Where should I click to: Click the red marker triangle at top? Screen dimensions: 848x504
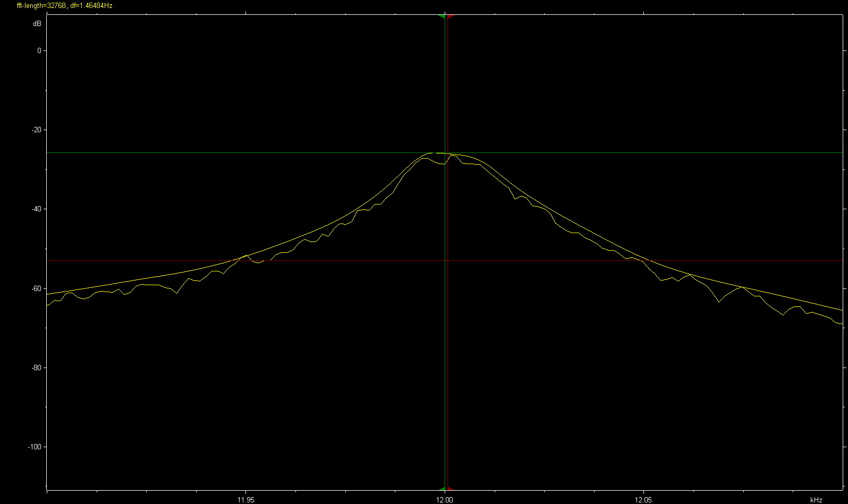(451, 17)
